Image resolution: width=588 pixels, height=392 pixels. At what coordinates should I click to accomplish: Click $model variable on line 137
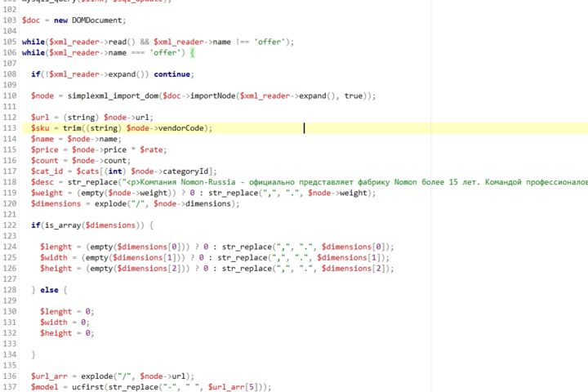45,387
